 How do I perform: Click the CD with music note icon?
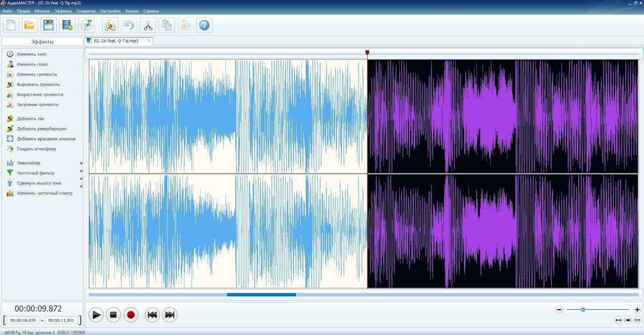click(87, 25)
